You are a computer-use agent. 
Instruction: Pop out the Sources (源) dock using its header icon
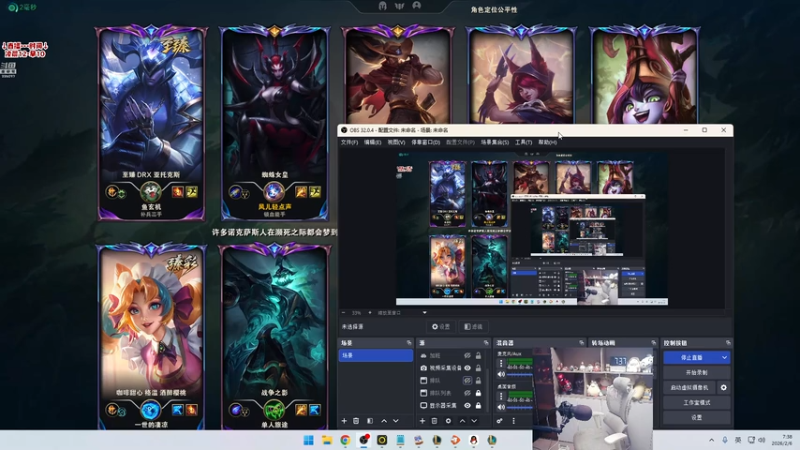click(x=486, y=343)
